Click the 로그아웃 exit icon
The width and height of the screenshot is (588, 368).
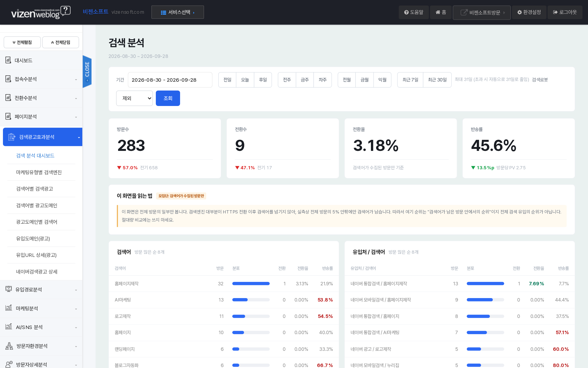pos(555,12)
